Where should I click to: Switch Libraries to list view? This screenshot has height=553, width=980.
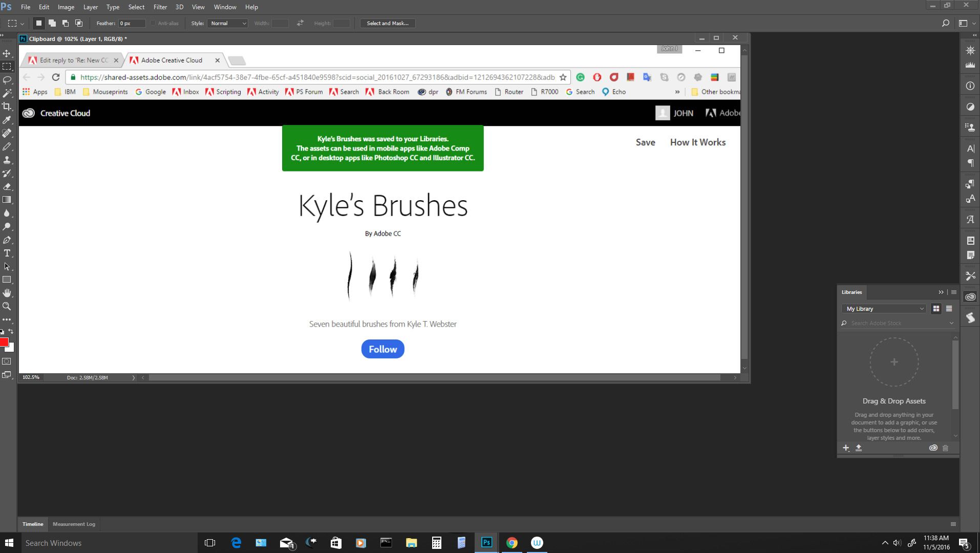click(949, 309)
